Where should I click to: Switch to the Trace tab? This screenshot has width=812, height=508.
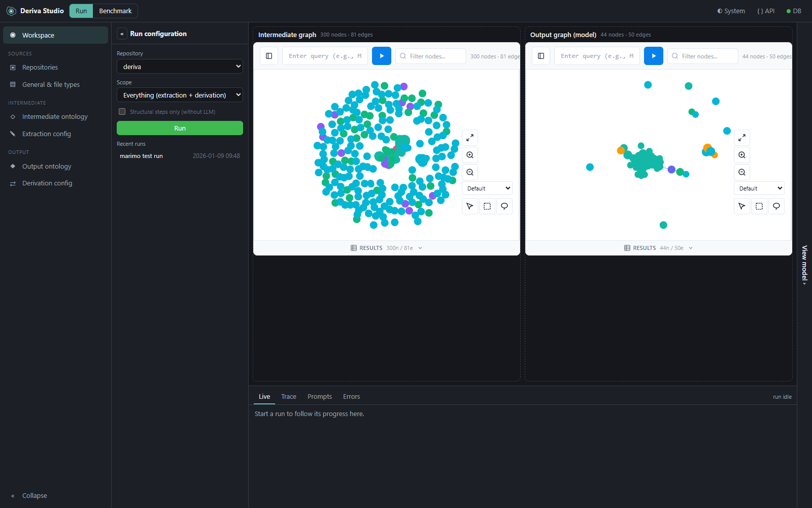289,397
